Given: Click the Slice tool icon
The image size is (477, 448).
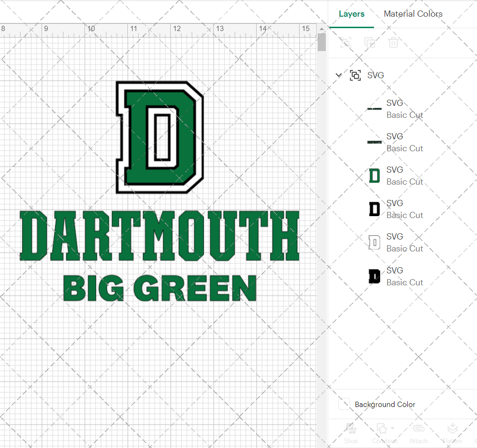Looking at the screenshot, I should 351,428.
